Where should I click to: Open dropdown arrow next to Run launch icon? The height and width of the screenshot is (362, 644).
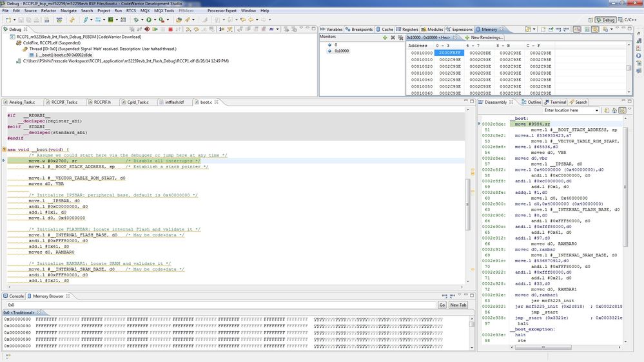155,20
